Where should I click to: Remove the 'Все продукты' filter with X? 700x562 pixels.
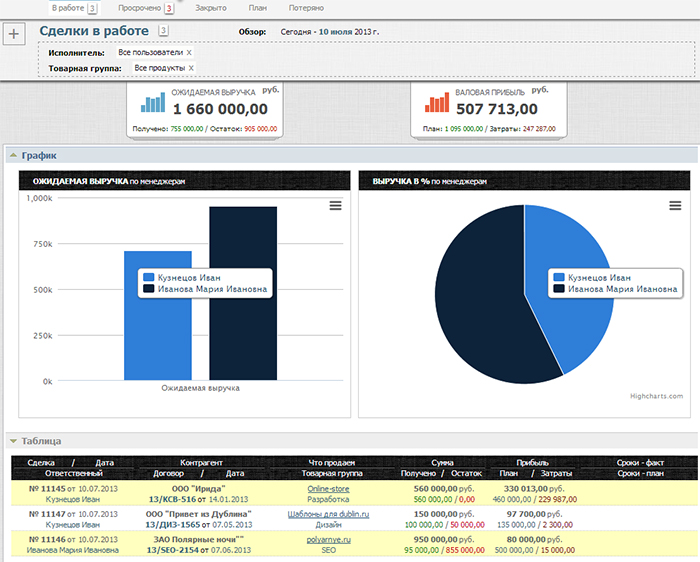191,68
